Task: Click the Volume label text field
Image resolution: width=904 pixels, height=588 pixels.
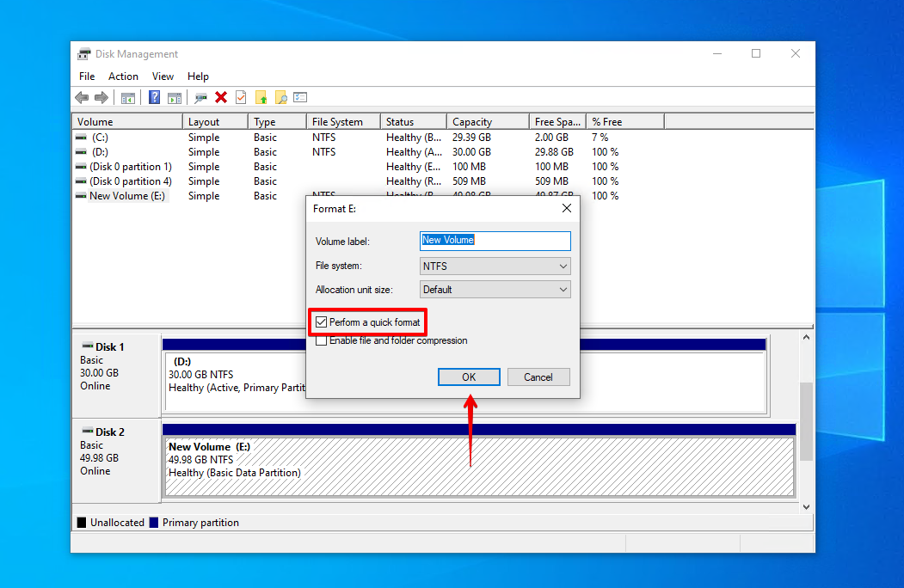Action: pyautogui.click(x=495, y=241)
